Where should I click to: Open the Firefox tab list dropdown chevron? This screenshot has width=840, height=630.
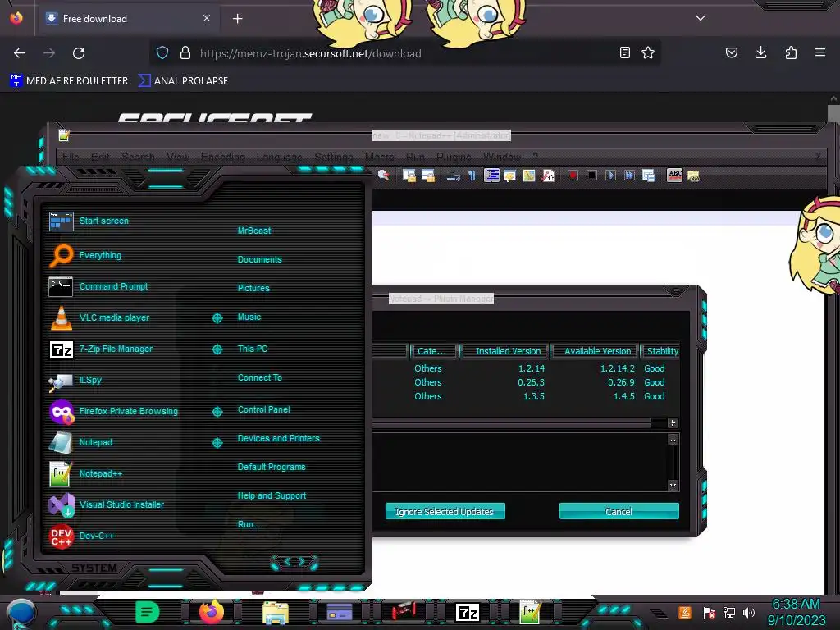(x=701, y=18)
